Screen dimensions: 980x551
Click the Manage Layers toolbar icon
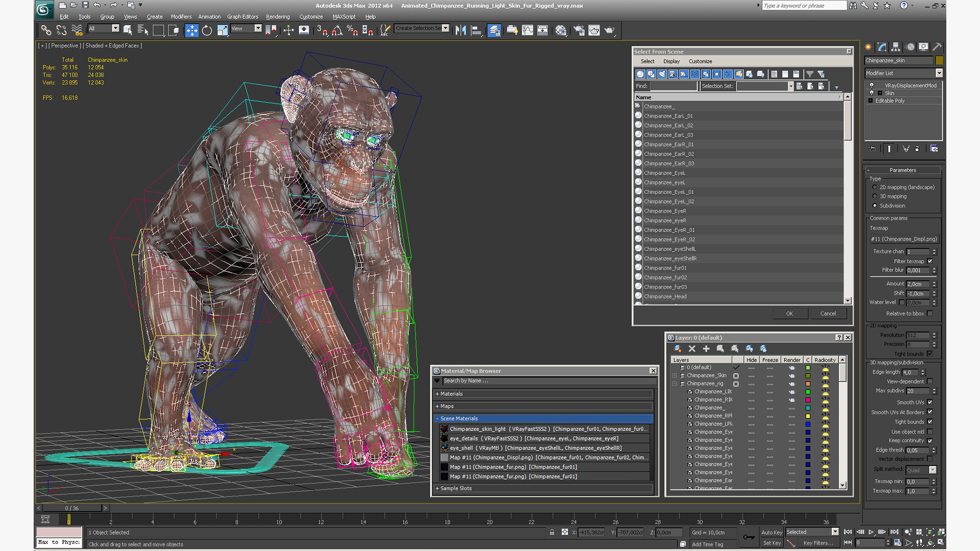(x=494, y=31)
